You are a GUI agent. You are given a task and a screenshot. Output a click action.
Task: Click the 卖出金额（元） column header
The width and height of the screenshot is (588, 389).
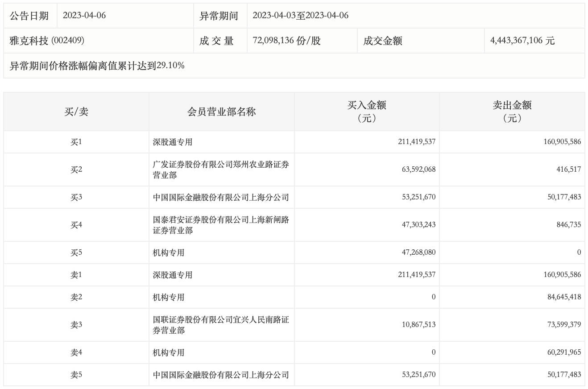click(x=512, y=112)
